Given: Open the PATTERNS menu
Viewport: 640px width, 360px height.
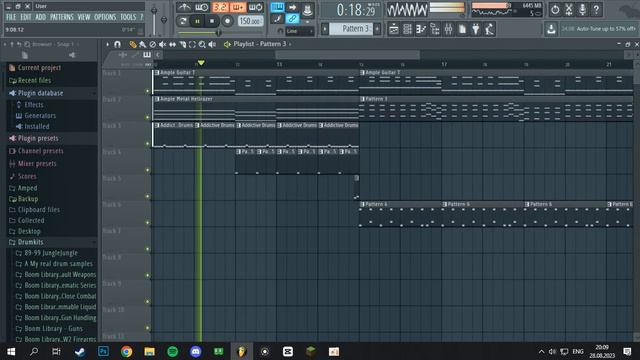Looking at the screenshot, I should (62, 17).
